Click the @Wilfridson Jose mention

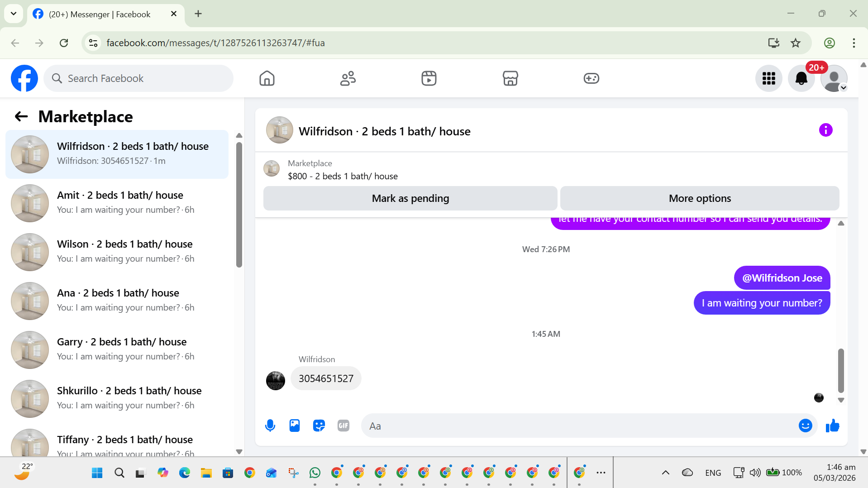coord(782,278)
